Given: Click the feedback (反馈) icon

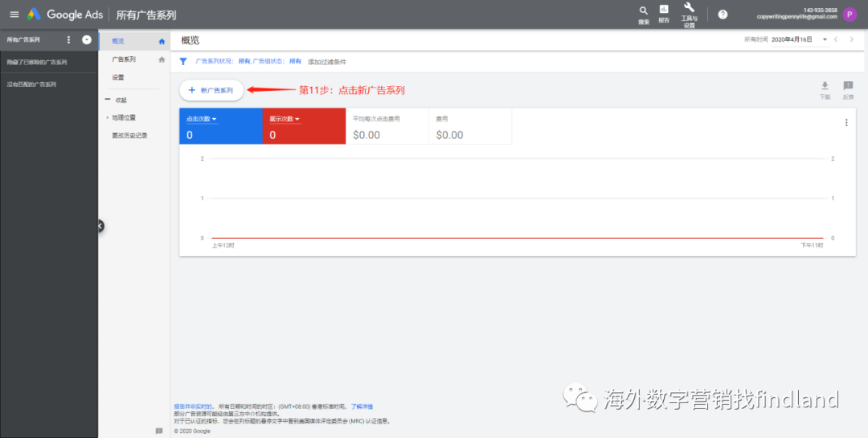Looking at the screenshot, I should point(848,90).
